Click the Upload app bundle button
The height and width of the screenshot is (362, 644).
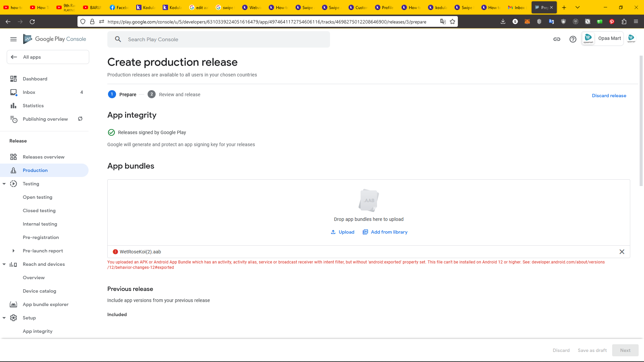(342, 232)
